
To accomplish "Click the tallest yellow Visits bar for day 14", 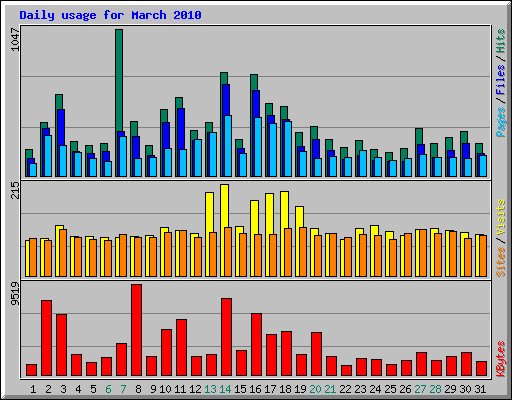I will point(224,206).
